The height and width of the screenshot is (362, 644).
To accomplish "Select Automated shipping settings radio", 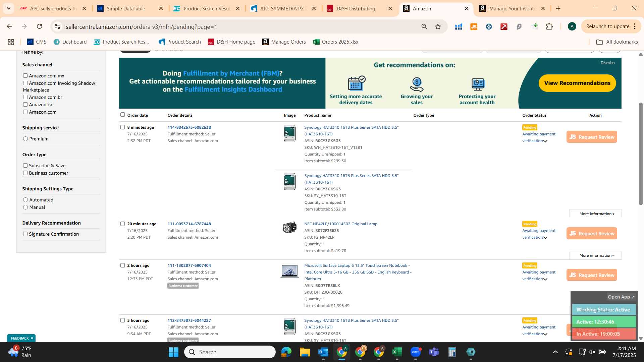I will point(25,200).
